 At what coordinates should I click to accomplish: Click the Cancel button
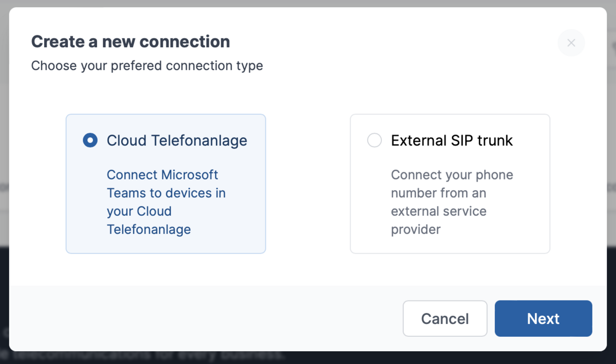click(445, 318)
